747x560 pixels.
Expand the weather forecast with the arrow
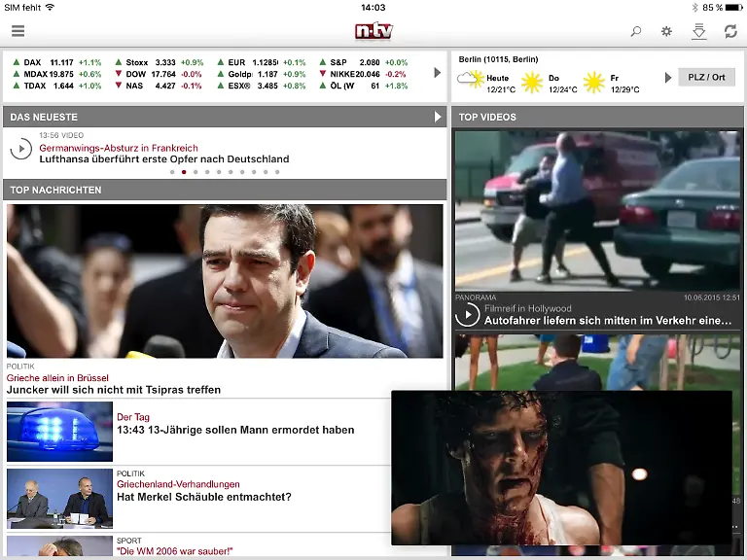[x=668, y=78]
